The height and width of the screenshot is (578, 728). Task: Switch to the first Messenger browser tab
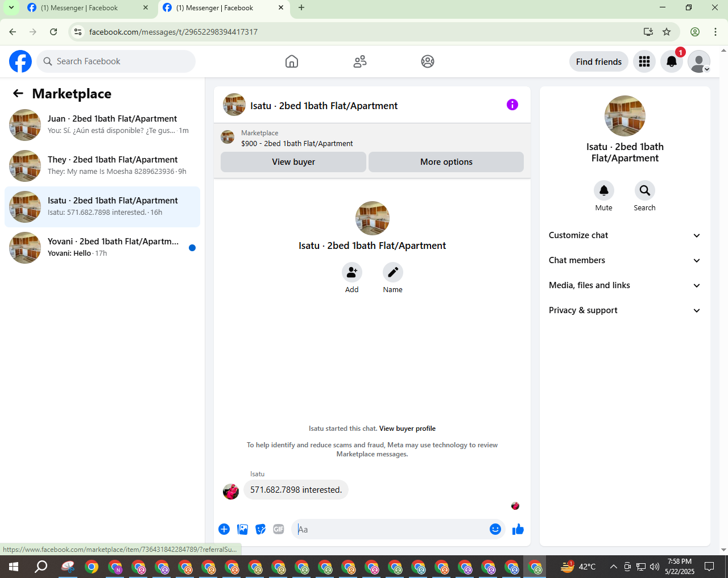tap(88, 8)
